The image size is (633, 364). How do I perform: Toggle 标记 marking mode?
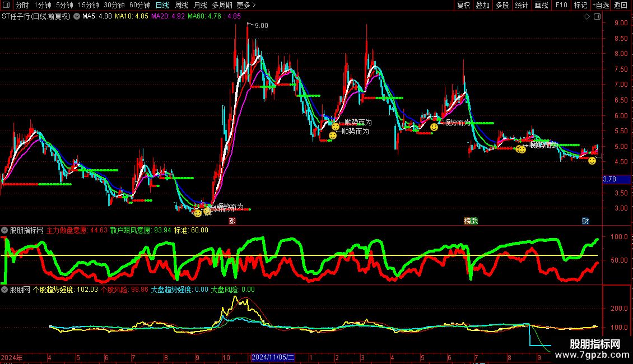click(580, 6)
